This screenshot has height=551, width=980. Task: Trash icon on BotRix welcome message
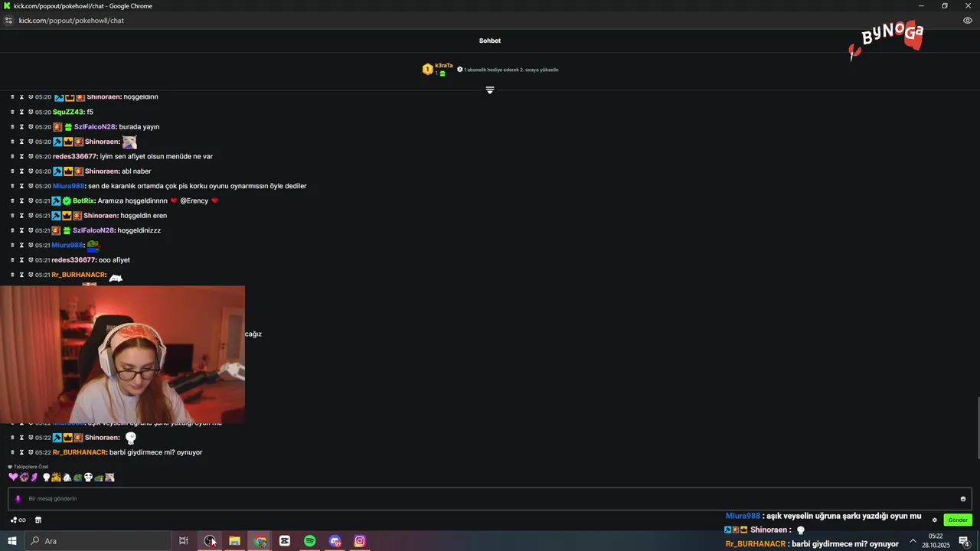[12, 201]
